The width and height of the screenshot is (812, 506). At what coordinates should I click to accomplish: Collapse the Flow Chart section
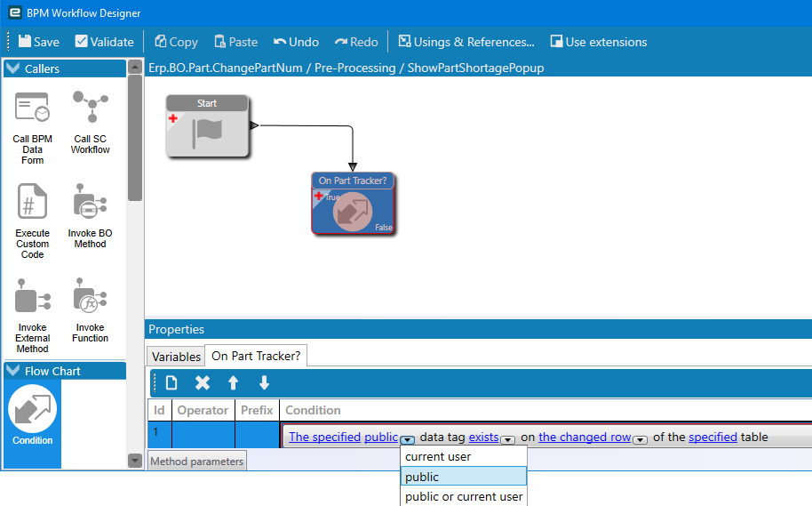coord(13,371)
